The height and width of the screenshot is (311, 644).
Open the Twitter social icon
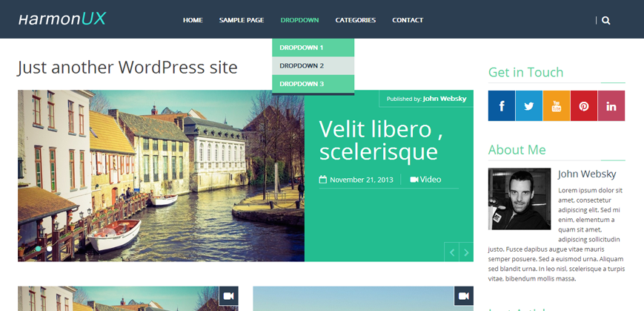coord(529,106)
